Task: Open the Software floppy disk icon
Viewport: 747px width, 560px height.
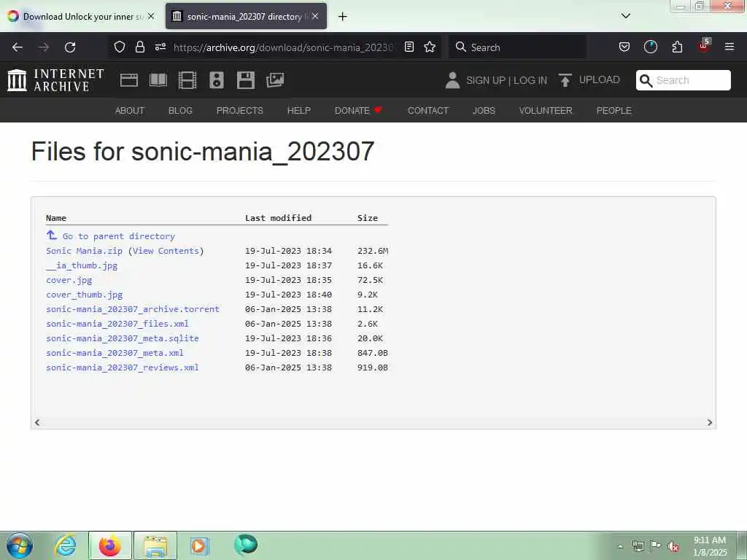Action: point(246,80)
